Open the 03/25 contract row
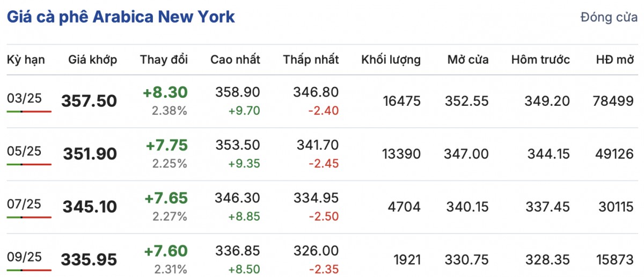 click(24, 98)
